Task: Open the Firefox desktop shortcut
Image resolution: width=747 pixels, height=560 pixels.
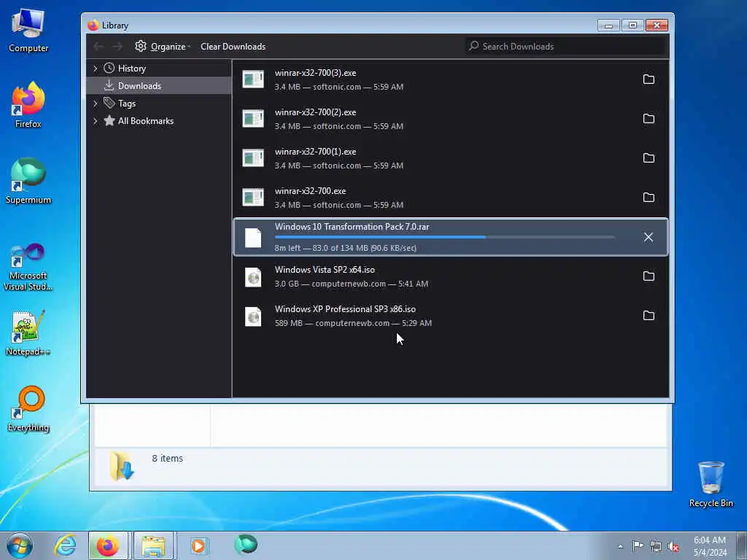Action: 28,105
